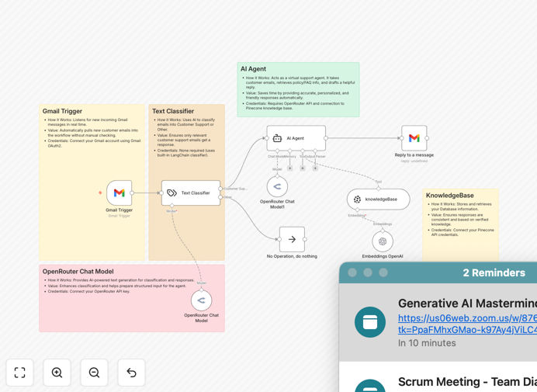Add a Memory sub-node with the plus button
This screenshot has width=537, height=392.
(289, 168)
